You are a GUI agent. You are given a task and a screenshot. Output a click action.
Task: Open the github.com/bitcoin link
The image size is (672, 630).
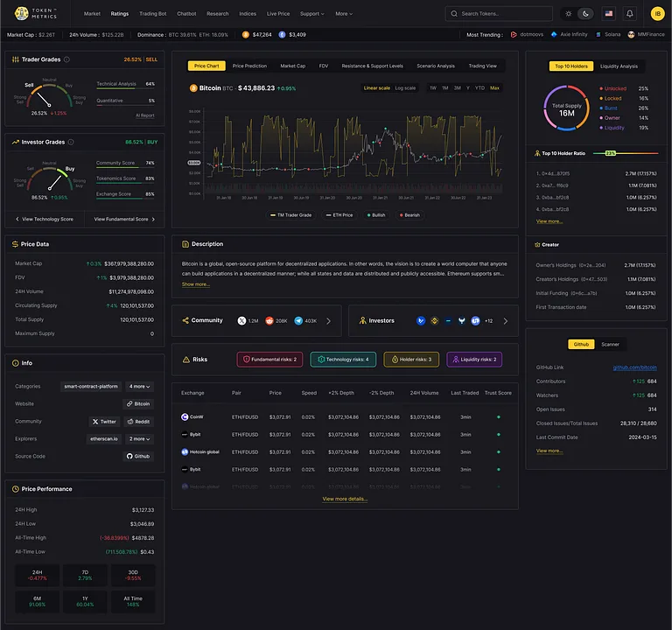pyautogui.click(x=634, y=367)
